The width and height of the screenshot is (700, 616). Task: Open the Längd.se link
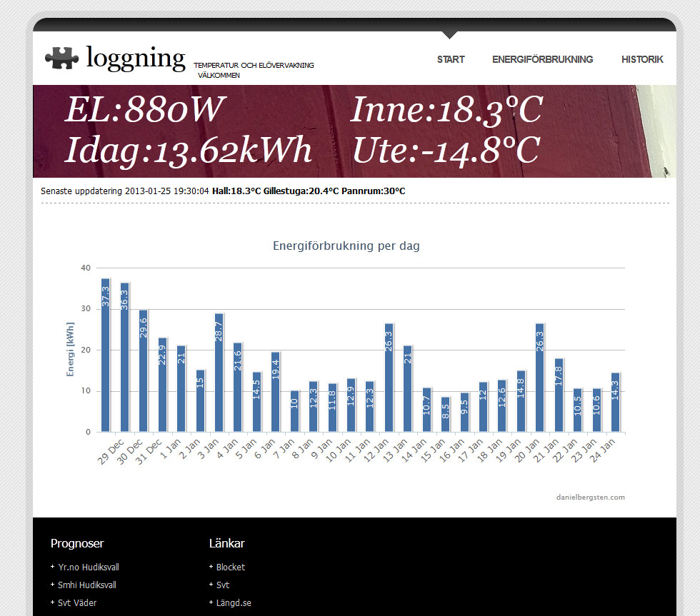233,603
